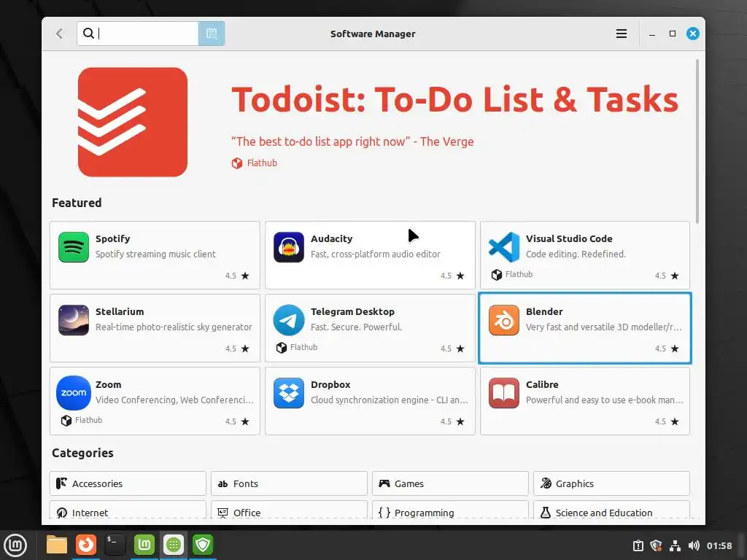Click the Flathub badge on the Telegram Desktop card
747x560 pixels.
297,348
